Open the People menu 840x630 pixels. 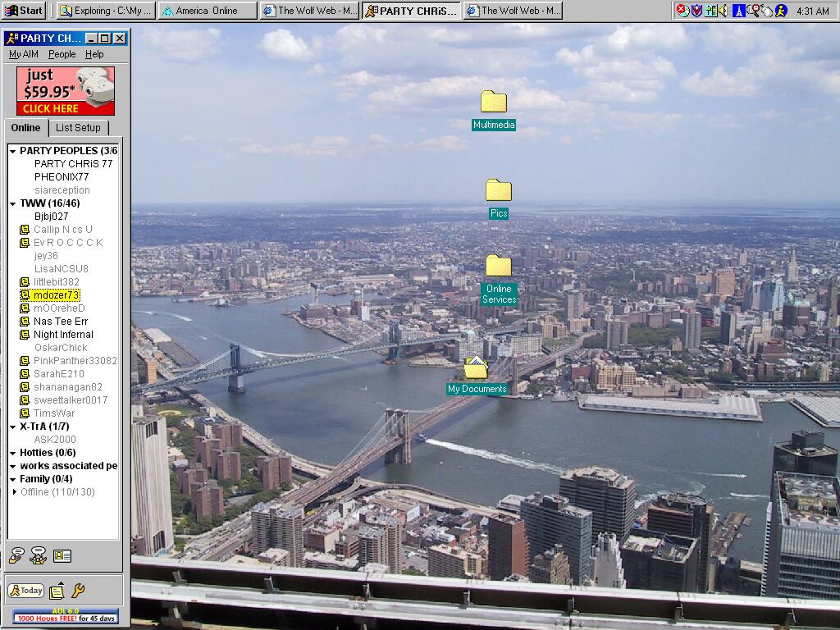pyautogui.click(x=62, y=54)
